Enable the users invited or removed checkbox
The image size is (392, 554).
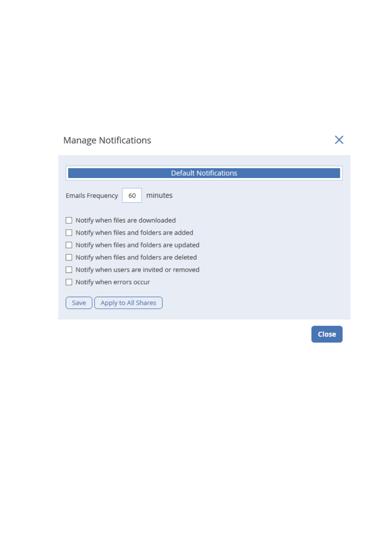coord(69,270)
